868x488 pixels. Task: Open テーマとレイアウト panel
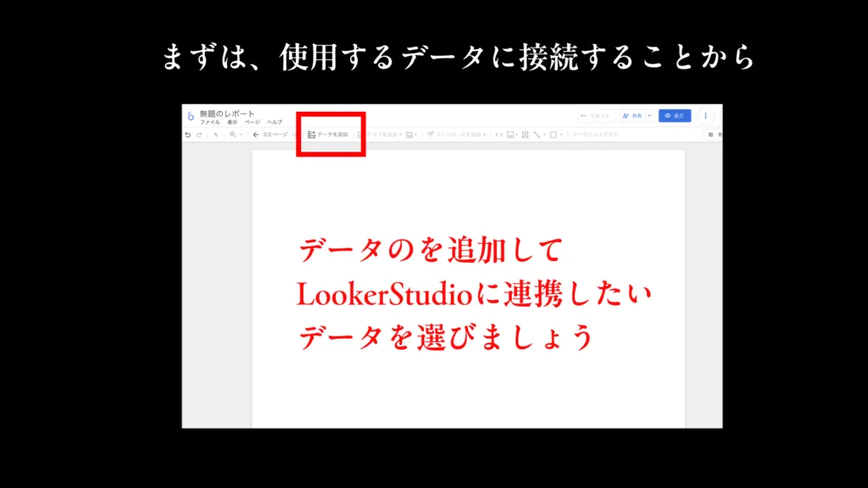(x=595, y=135)
